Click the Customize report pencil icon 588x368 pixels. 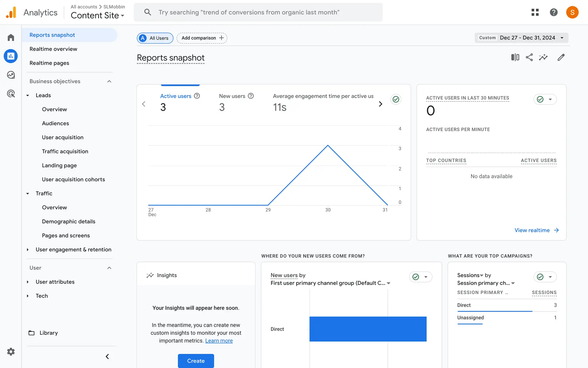561,57
